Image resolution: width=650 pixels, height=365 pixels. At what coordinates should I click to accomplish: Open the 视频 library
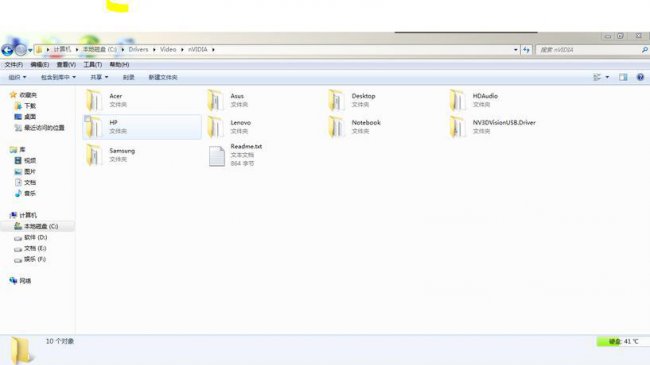click(30, 160)
